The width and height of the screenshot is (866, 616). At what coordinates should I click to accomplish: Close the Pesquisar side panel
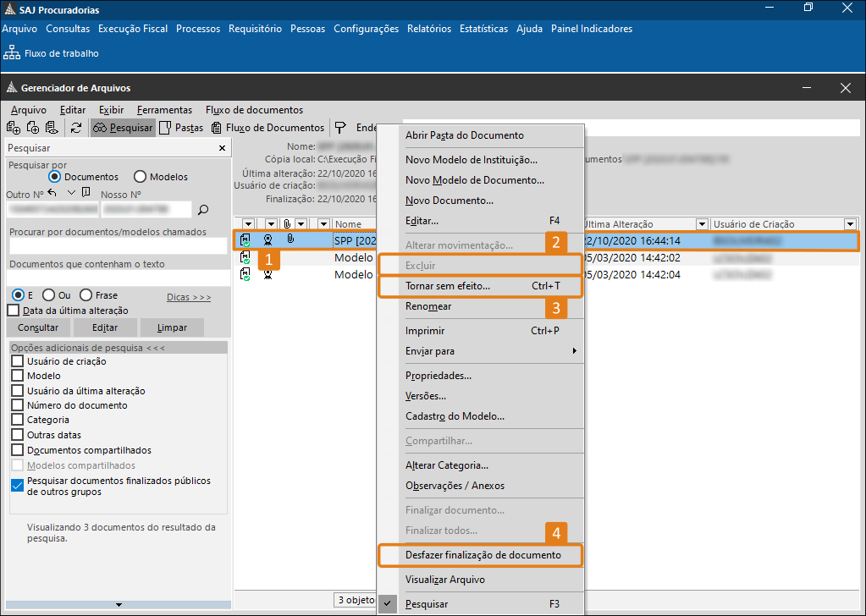point(222,148)
